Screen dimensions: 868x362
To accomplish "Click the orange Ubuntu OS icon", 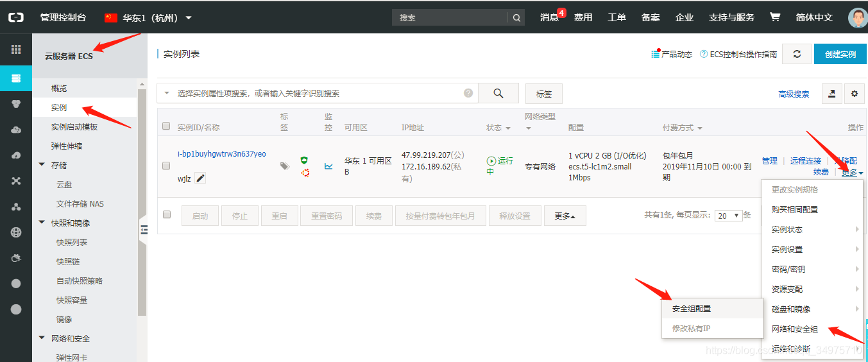I will pyautogui.click(x=306, y=173).
